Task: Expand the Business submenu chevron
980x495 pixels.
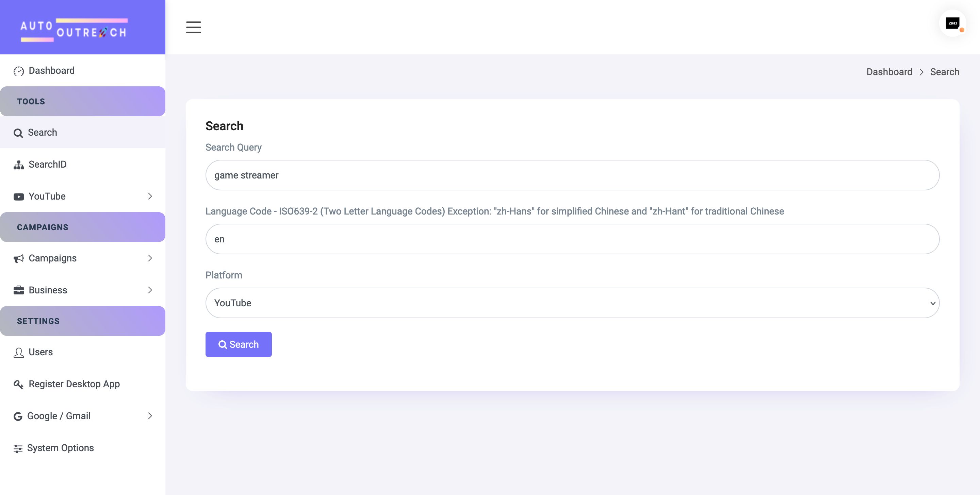Action: [150, 290]
